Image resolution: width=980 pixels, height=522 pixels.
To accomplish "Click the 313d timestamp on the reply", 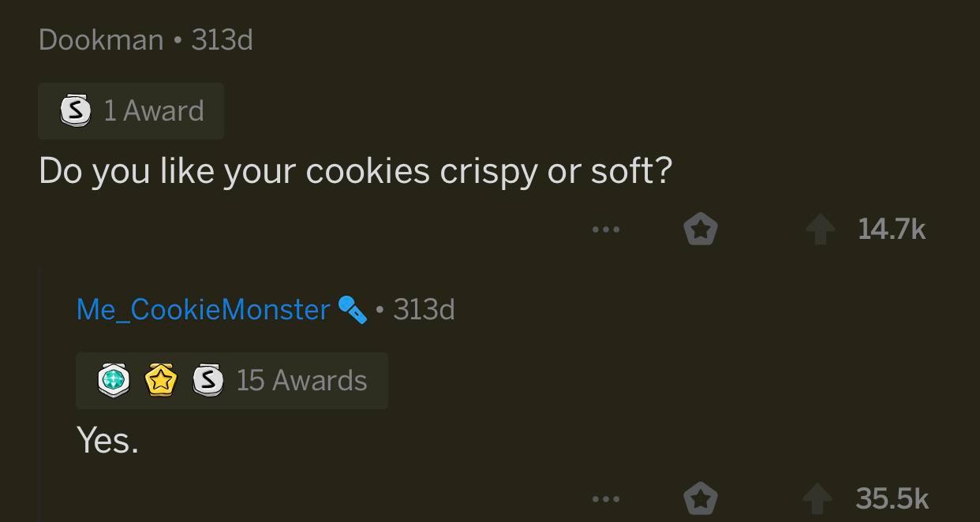I will tap(424, 309).
